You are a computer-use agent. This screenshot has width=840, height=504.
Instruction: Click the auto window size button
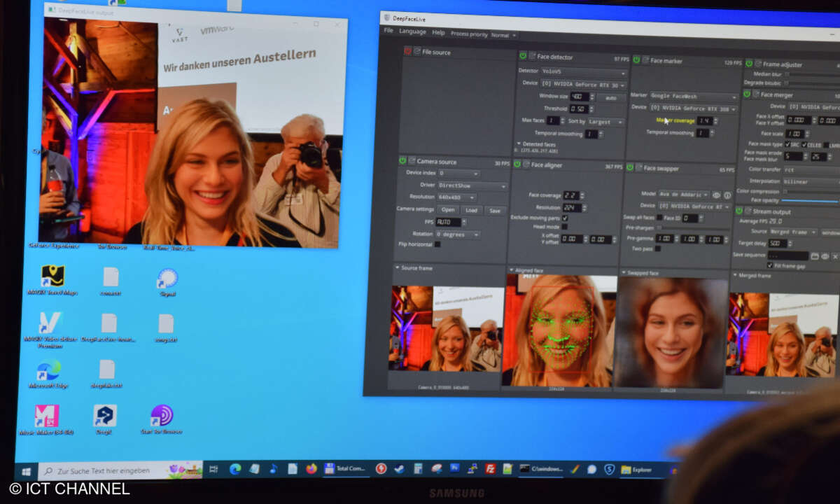tap(611, 97)
